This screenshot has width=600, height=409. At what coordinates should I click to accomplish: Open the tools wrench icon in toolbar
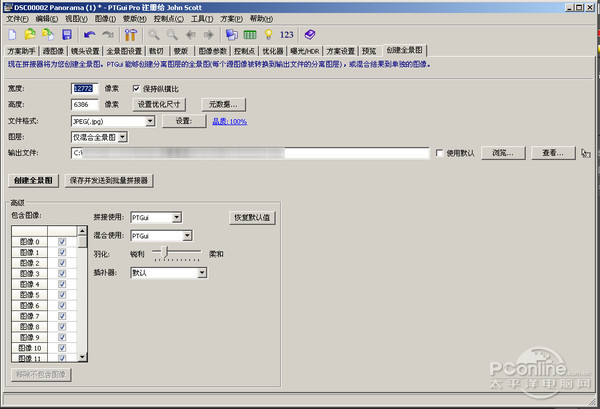click(x=130, y=35)
